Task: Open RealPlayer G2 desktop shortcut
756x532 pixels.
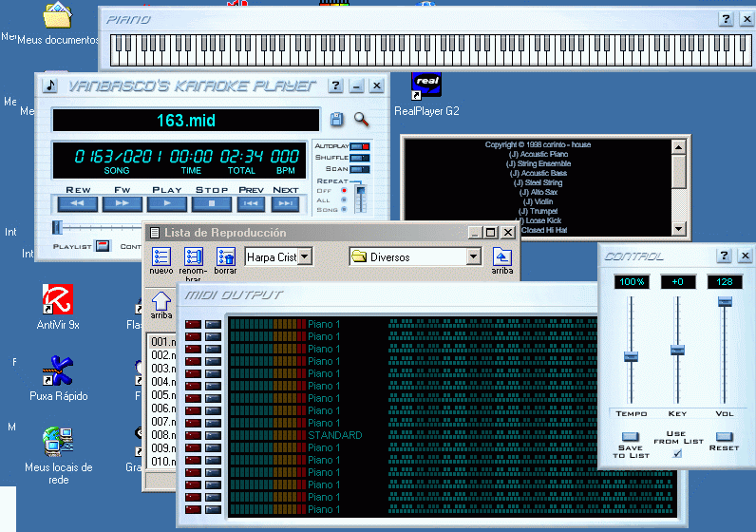Action: click(x=426, y=95)
